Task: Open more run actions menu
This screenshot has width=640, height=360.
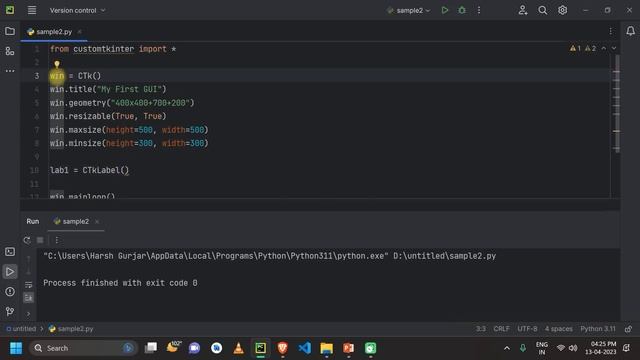Action: [x=479, y=10]
